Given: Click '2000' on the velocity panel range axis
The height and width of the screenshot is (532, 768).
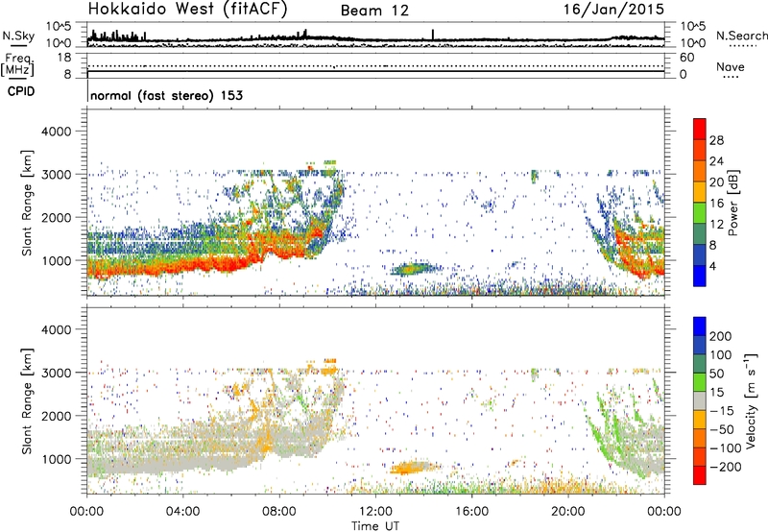Looking at the screenshot, I should pyautogui.click(x=56, y=416).
